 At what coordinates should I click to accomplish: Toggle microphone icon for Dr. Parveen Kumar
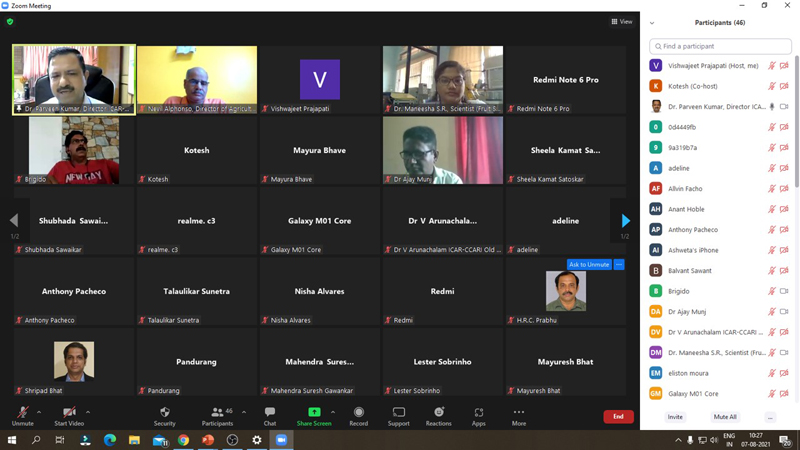click(x=772, y=107)
